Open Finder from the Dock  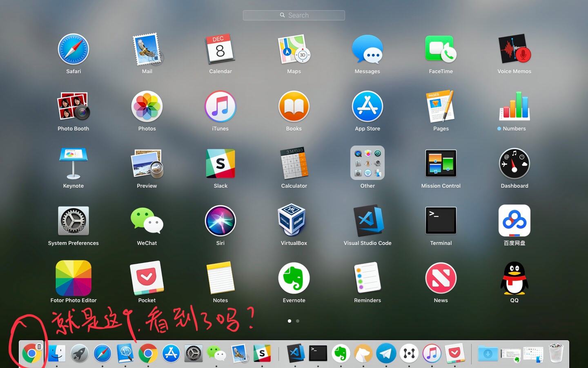[x=57, y=353]
